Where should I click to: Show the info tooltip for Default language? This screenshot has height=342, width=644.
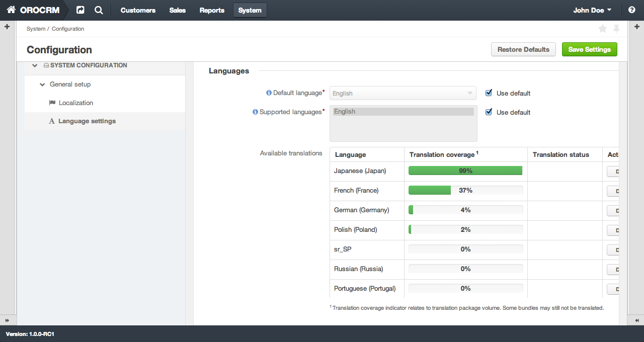point(269,93)
